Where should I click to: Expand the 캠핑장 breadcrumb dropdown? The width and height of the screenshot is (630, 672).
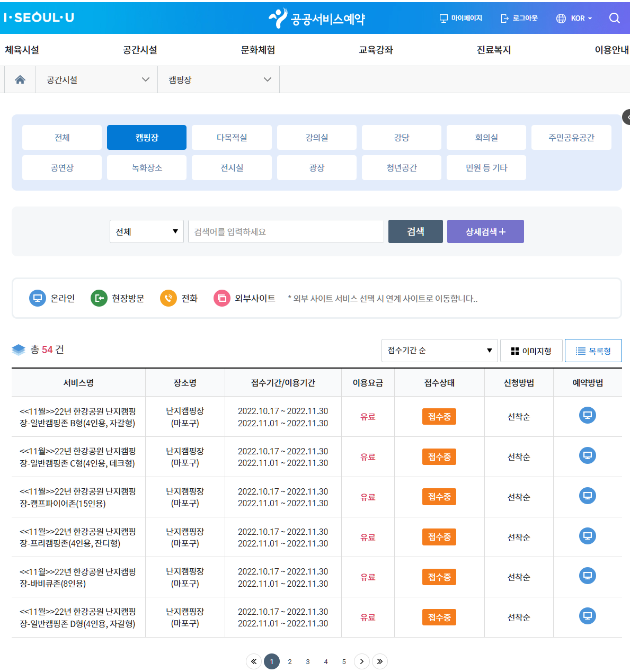pyautogui.click(x=219, y=79)
